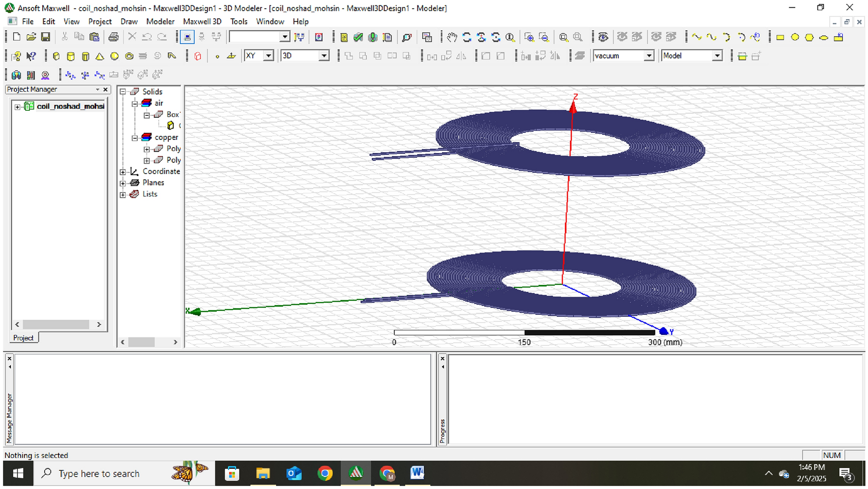This screenshot has width=868, height=489.
Task: Select the Draw Torus tool
Action: 129,56
